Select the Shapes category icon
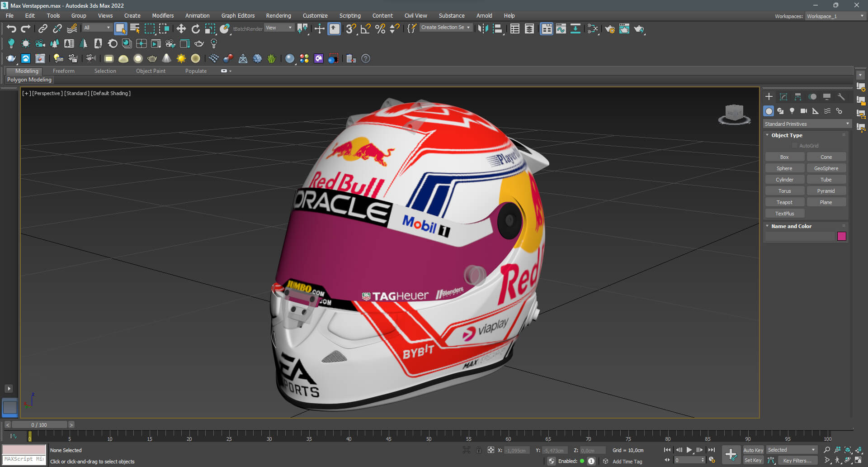The image size is (868, 467). [780, 111]
